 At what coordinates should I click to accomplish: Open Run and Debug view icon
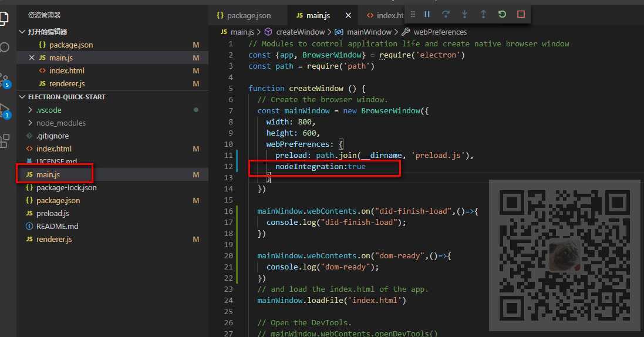[5, 111]
